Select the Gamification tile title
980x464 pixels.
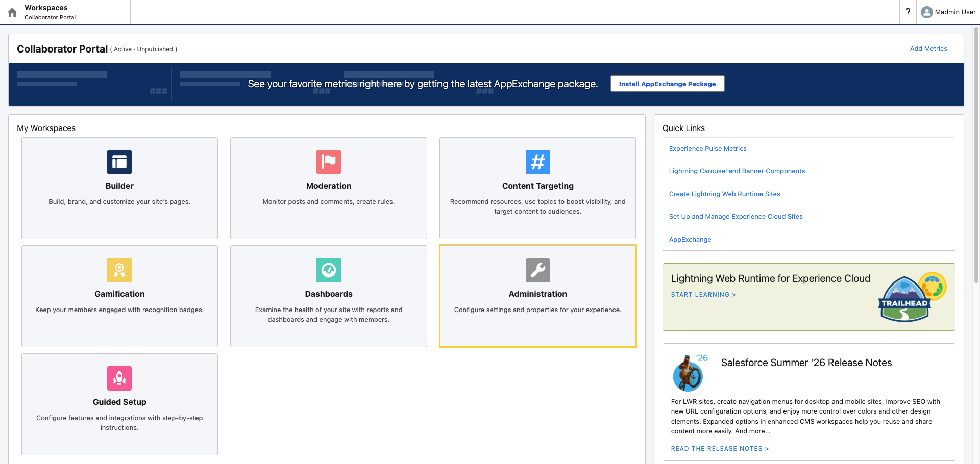pyautogui.click(x=119, y=294)
